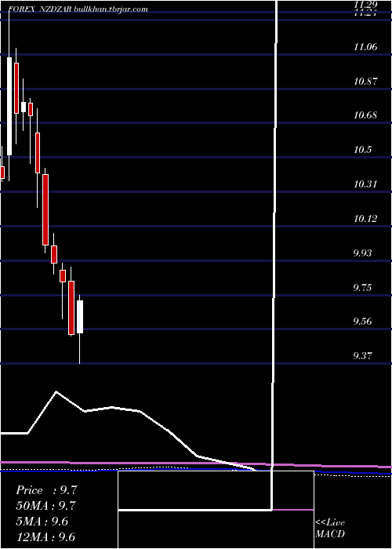Select the '12MA : 9.6' readout
Image resolution: width=392 pixels, height=549 pixels.
coord(45,537)
